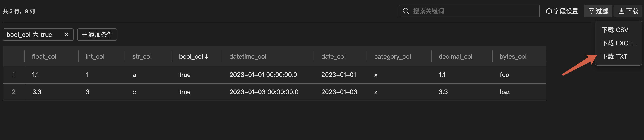Screen dimensions: 644x140
Task: Open the bool_col 为 true filter chip
Action: (30, 35)
